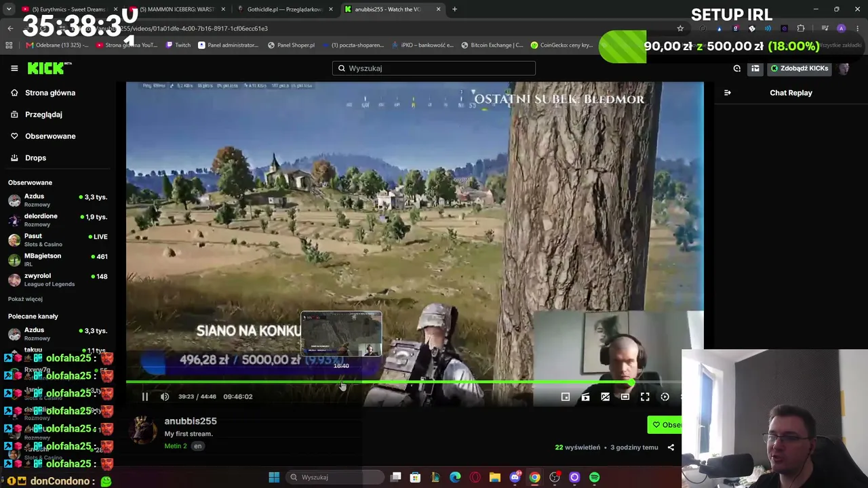Open the Metin 2 category link
The height and width of the screenshot is (488, 868).
coord(176,446)
